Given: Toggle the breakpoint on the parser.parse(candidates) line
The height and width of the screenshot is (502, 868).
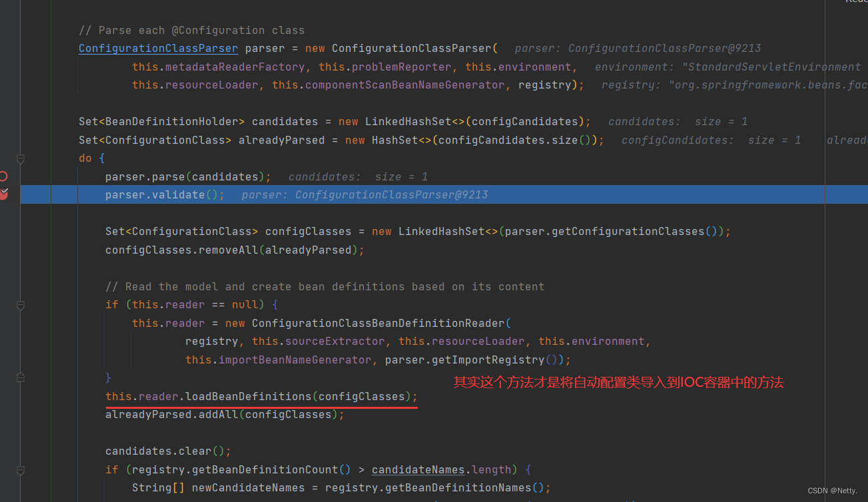Looking at the screenshot, I should pyautogui.click(x=3, y=176).
